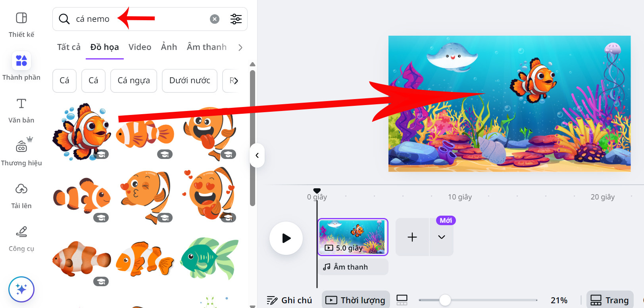Select the 'Dưới nước' suggestion chip

tap(190, 80)
